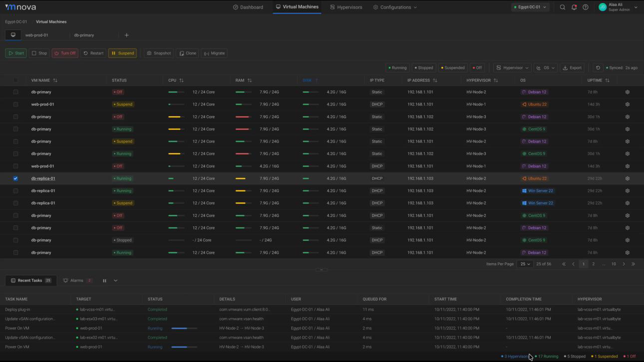
Task: Click the Restart button
Action: click(x=93, y=53)
